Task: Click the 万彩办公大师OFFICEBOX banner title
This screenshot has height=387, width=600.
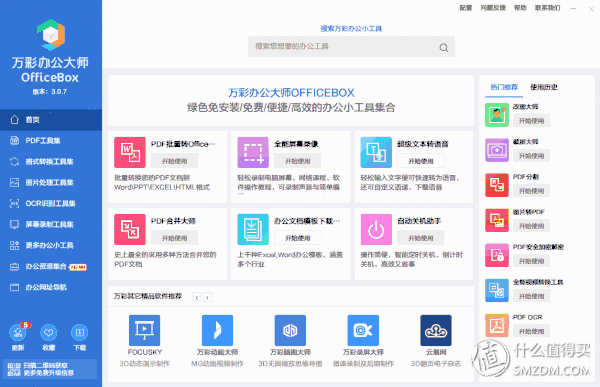Action: click(291, 93)
